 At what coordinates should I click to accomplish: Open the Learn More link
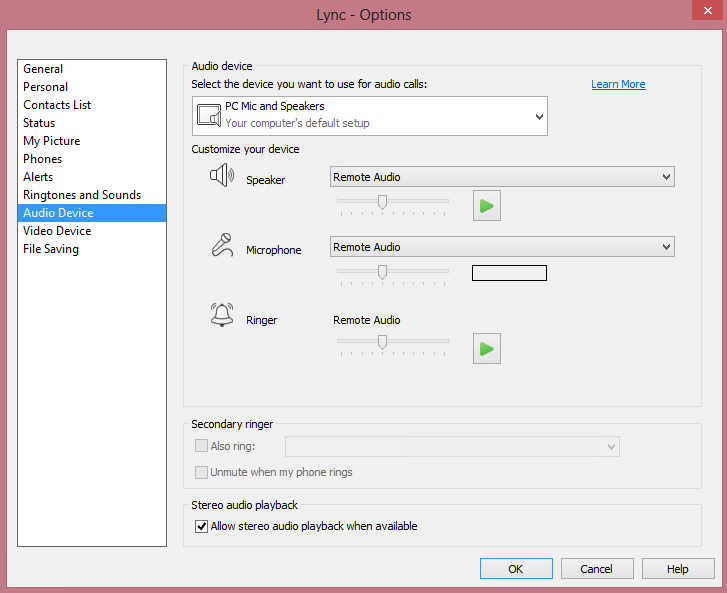point(618,84)
